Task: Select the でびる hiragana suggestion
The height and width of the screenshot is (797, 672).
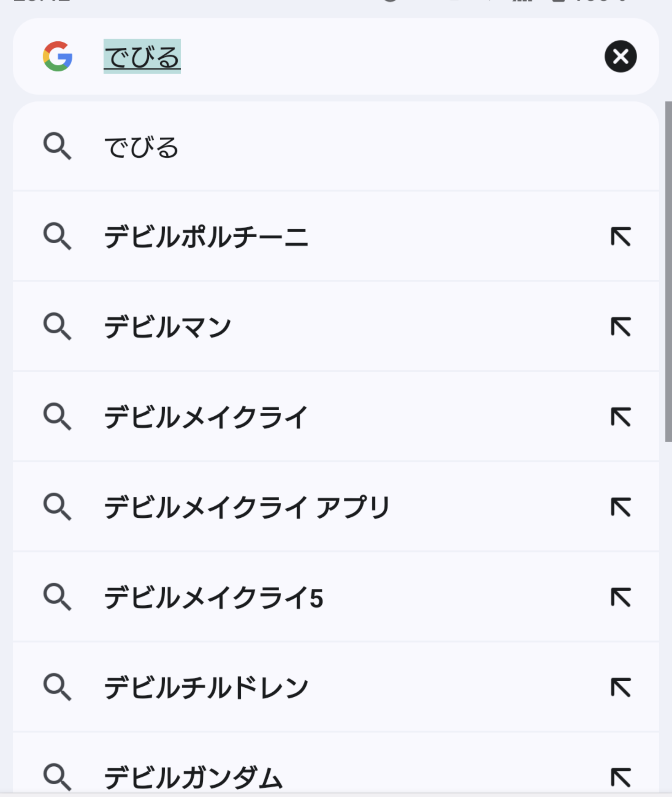Action: tap(336, 146)
